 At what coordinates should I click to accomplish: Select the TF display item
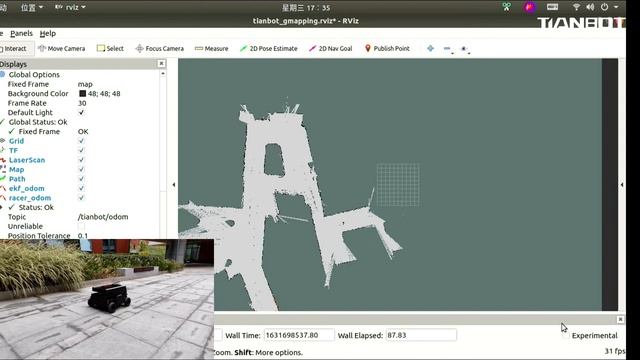[x=13, y=150]
